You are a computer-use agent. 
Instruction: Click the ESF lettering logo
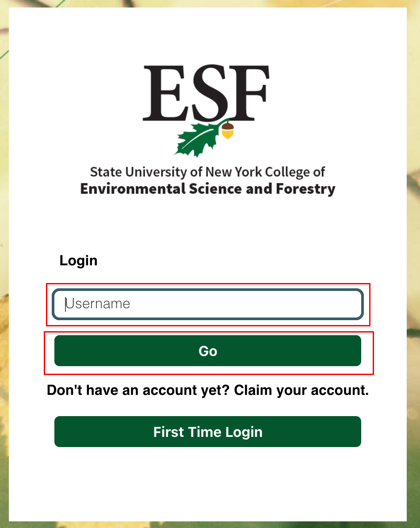(206, 93)
